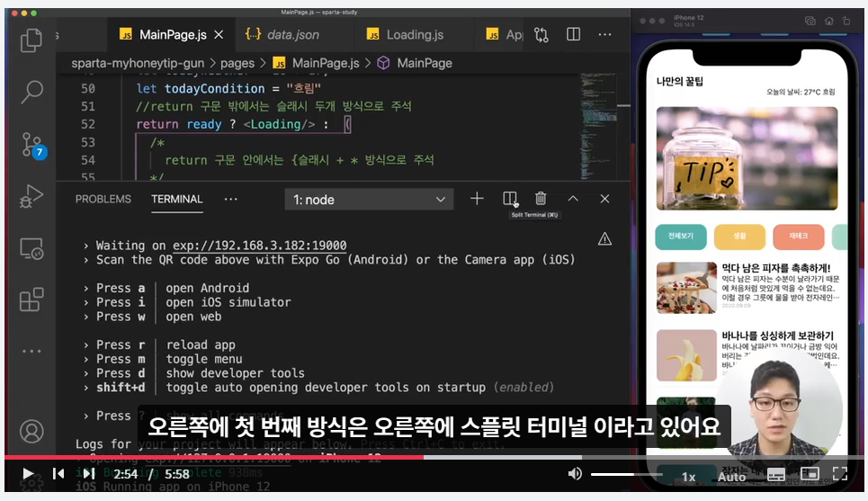This screenshot has width=868, height=501.
Task: Close the MainPage.js editor tab
Action: [219, 35]
